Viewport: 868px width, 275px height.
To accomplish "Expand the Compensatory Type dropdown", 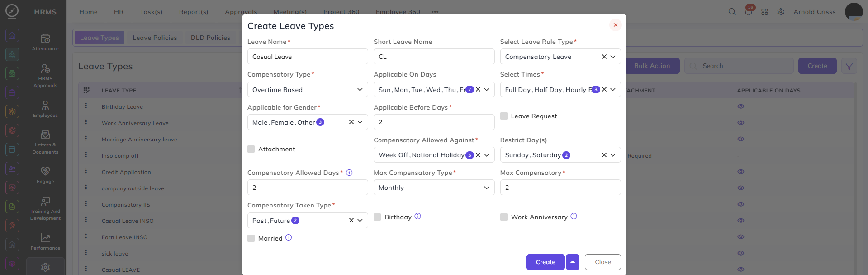I will [308, 90].
